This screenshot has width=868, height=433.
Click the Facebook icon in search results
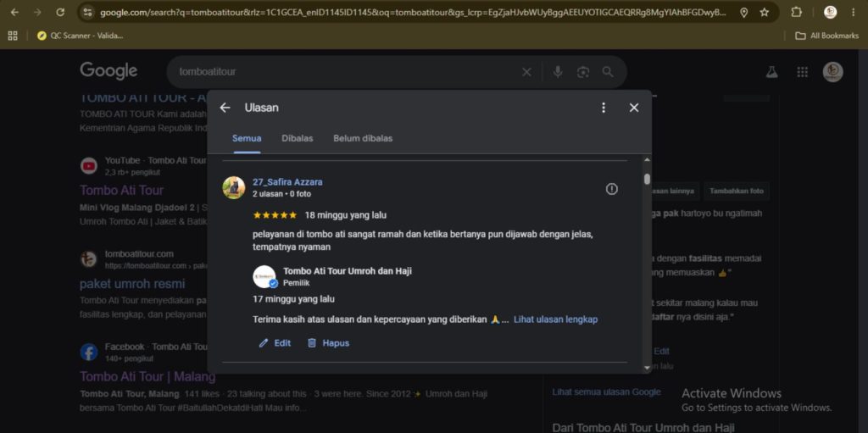point(88,353)
